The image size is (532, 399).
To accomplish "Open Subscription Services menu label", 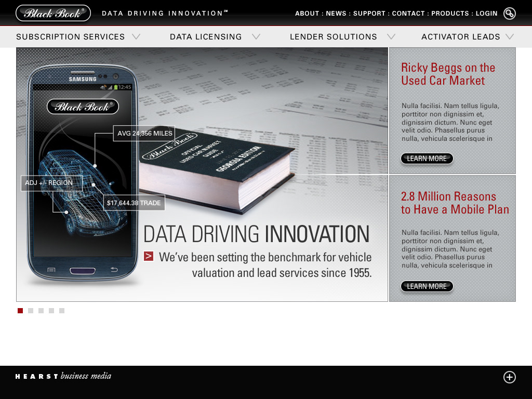I will click(x=71, y=37).
